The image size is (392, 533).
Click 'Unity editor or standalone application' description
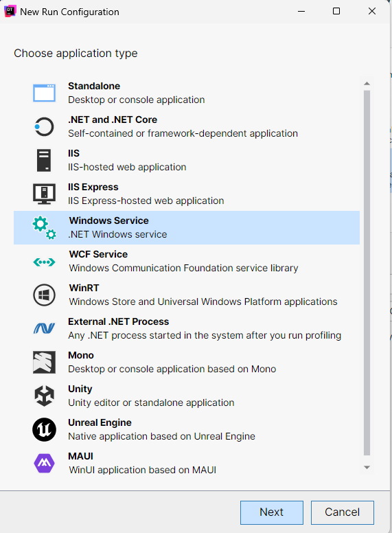tap(151, 402)
